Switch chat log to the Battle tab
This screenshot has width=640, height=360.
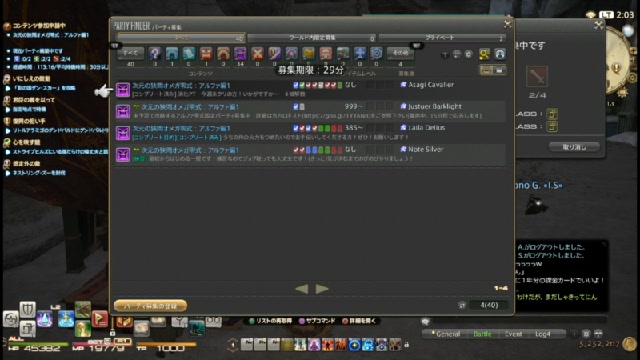pyautogui.click(x=482, y=334)
